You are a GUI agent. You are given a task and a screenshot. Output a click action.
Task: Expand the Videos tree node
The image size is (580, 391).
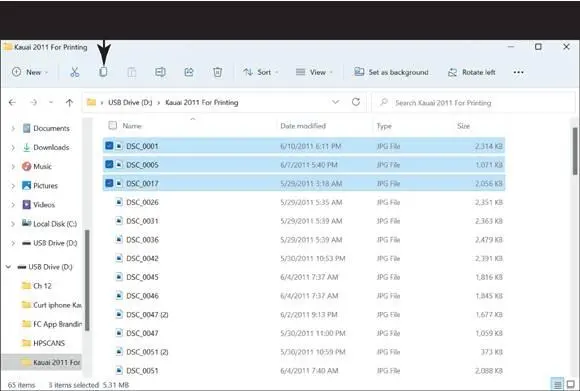coord(13,205)
